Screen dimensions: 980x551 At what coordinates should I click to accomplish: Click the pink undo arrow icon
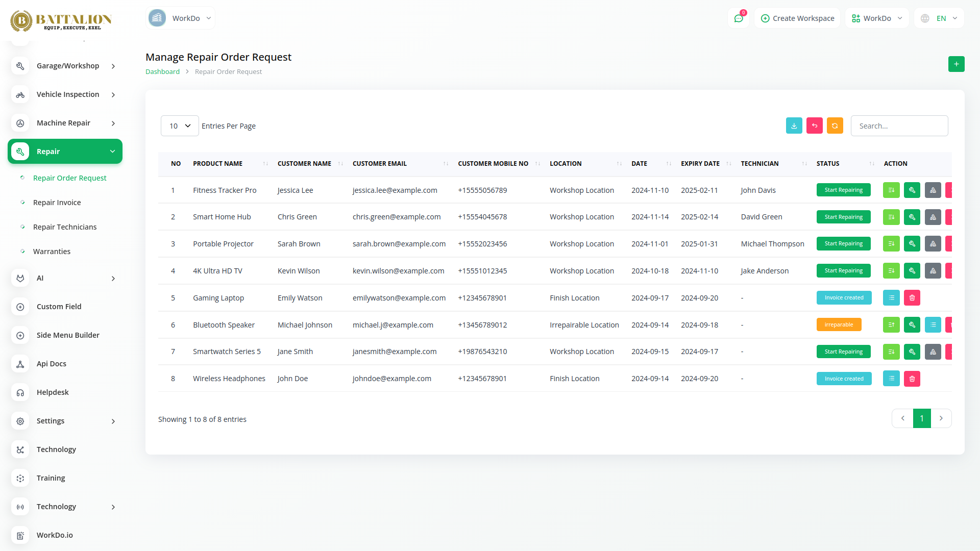[x=814, y=126]
